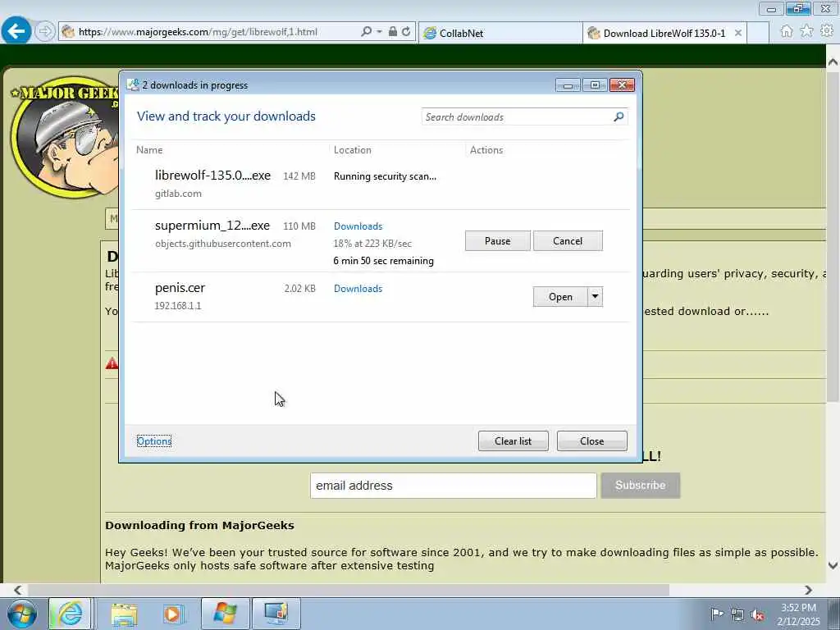Click the security lock icon in address bar

click(x=393, y=32)
